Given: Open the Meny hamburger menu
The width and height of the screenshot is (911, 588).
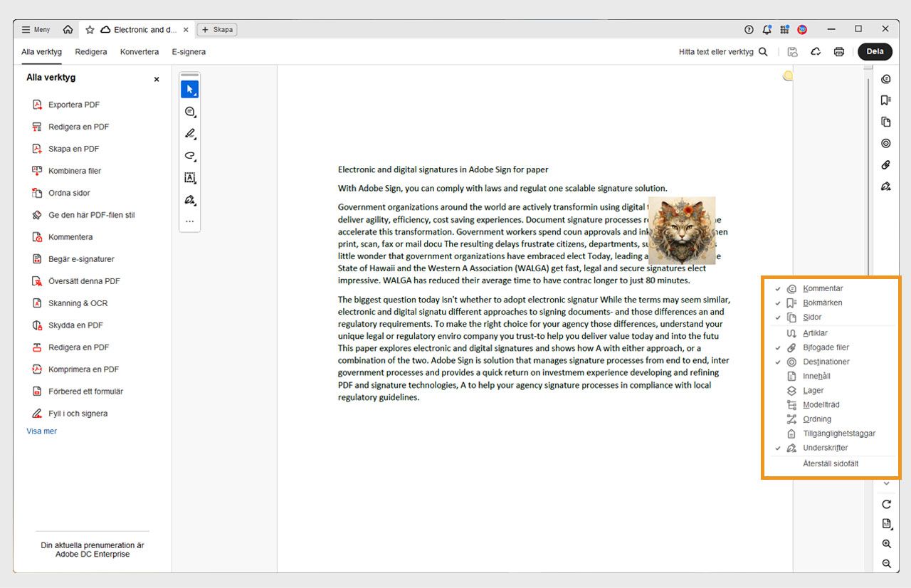Looking at the screenshot, I should click(36, 30).
